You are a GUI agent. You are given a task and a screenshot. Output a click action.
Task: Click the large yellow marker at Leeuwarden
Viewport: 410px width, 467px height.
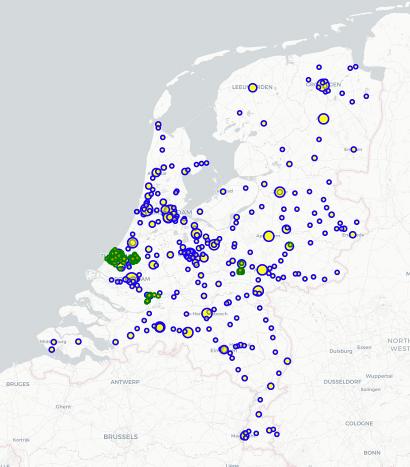point(253,88)
